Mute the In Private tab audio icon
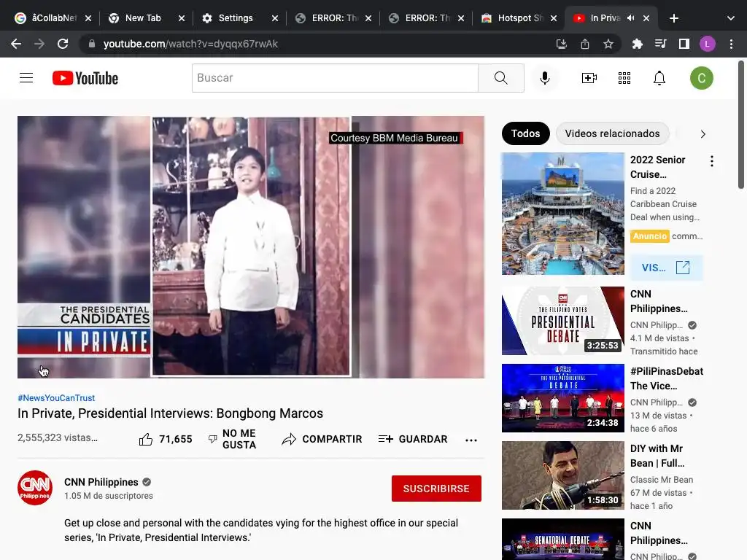Viewport: 747px width, 560px height. point(631,18)
